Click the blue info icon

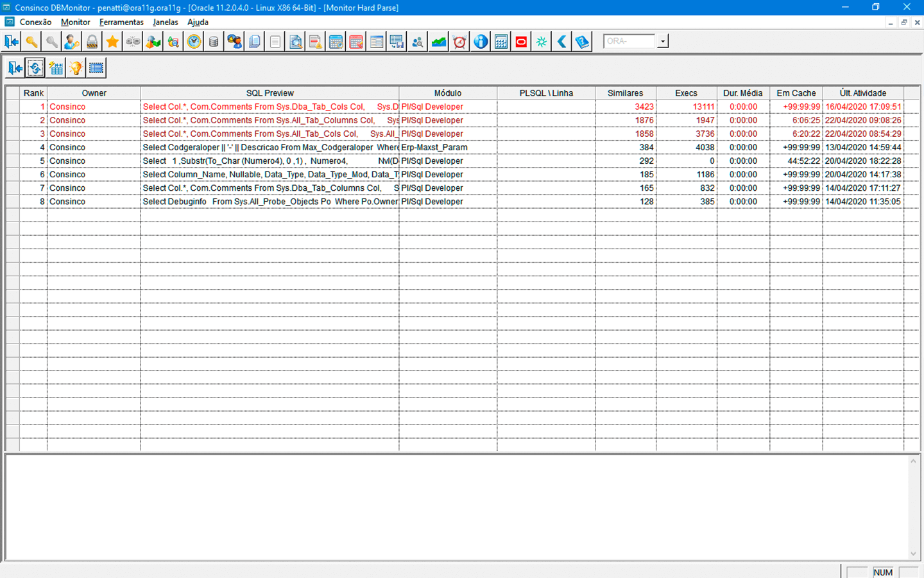[481, 42]
